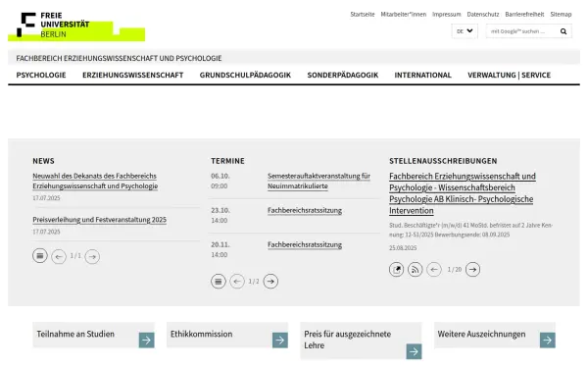588x368 pixels.
Task: Open Fachbereichsratssitzung event on 20.11.
Action: tap(305, 244)
